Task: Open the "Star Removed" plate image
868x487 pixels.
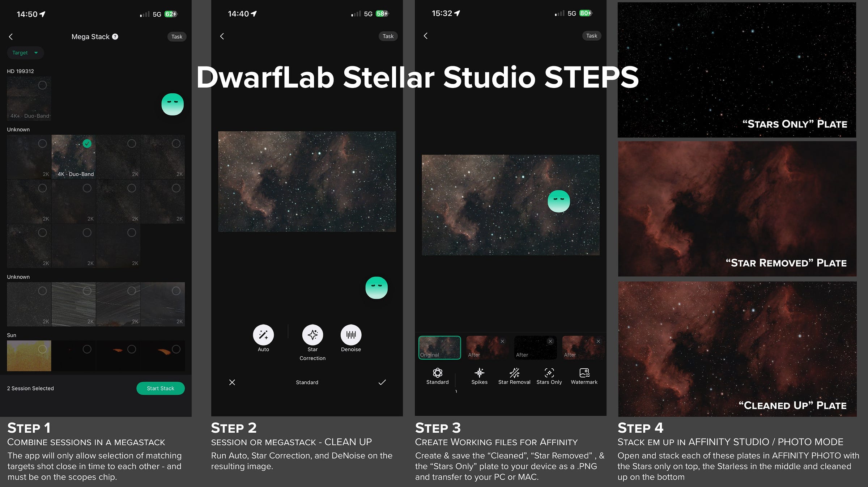Action: pyautogui.click(x=737, y=209)
